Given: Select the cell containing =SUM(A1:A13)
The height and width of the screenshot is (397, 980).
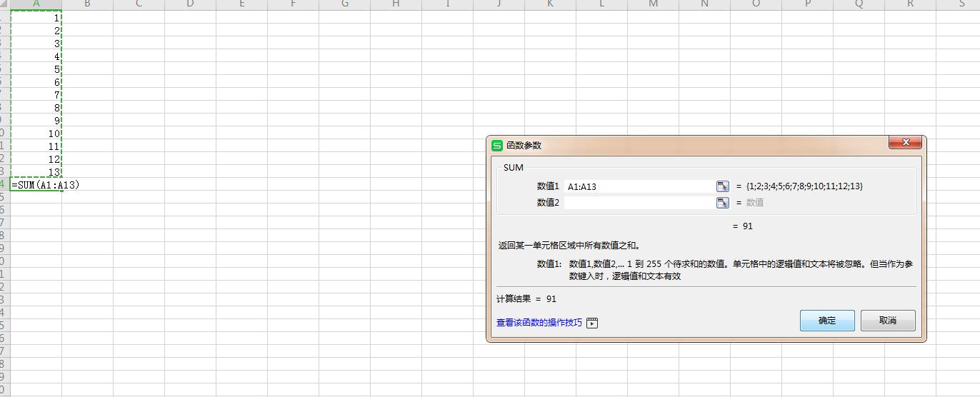Looking at the screenshot, I should (36, 185).
